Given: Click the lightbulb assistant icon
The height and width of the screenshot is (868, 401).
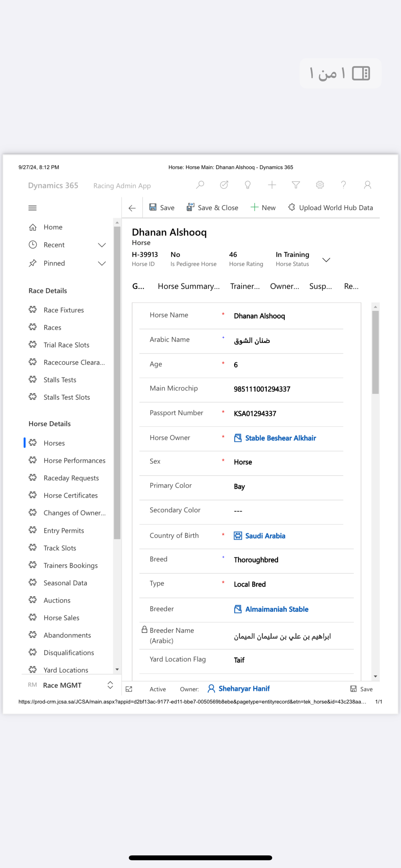Looking at the screenshot, I should pyautogui.click(x=248, y=185).
